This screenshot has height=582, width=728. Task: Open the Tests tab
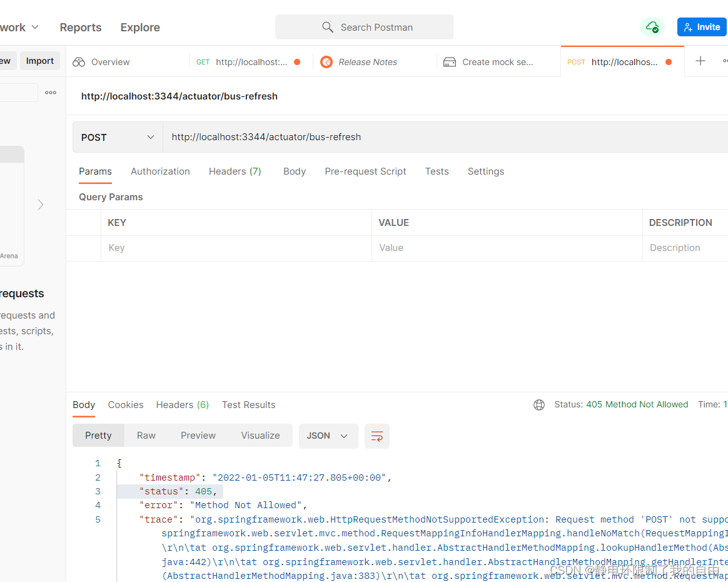pyautogui.click(x=437, y=171)
